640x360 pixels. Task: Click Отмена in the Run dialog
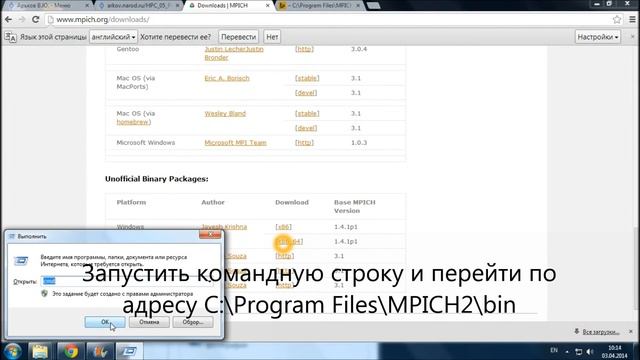(x=149, y=322)
